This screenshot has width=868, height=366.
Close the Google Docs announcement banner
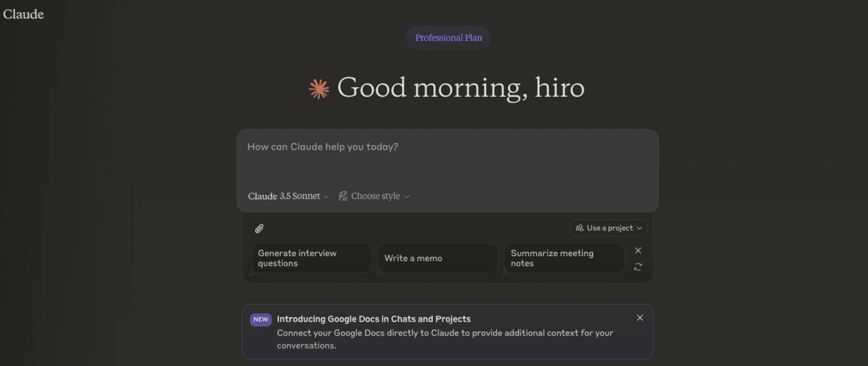tap(640, 318)
